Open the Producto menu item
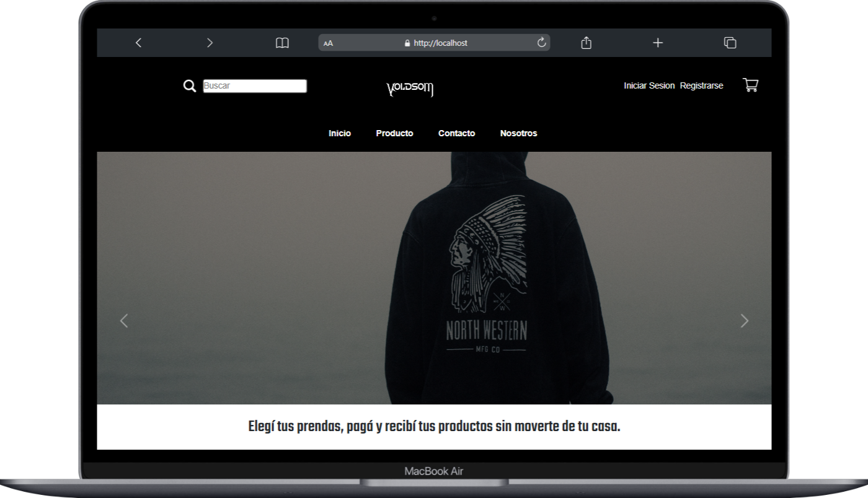The image size is (868, 498). click(394, 133)
